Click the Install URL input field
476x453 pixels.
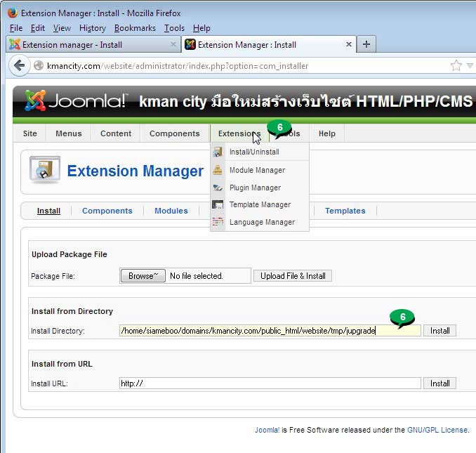click(x=270, y=383)
